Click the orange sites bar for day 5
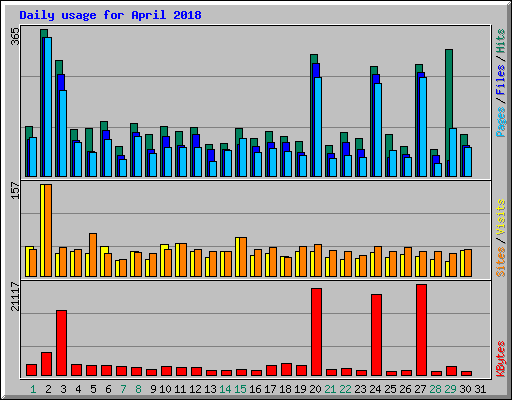512x400 pixels. tap(93, 255)
